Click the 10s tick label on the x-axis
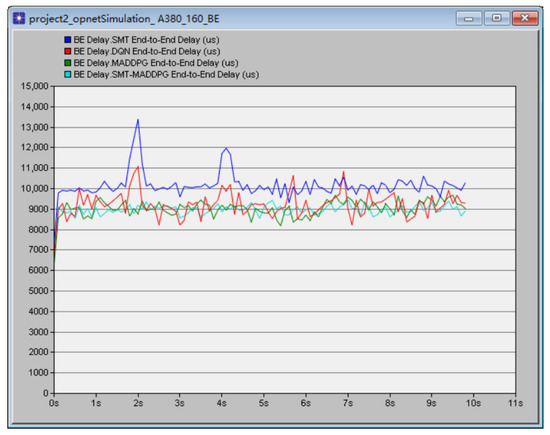Viewport: 550px width, 435px height. [473, 403]
